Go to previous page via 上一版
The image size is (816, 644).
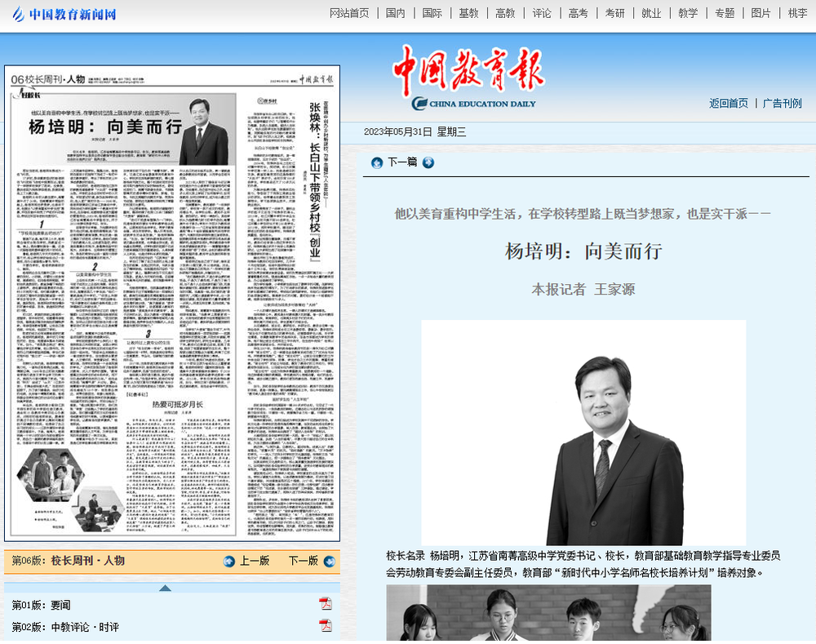pos(255,561)
